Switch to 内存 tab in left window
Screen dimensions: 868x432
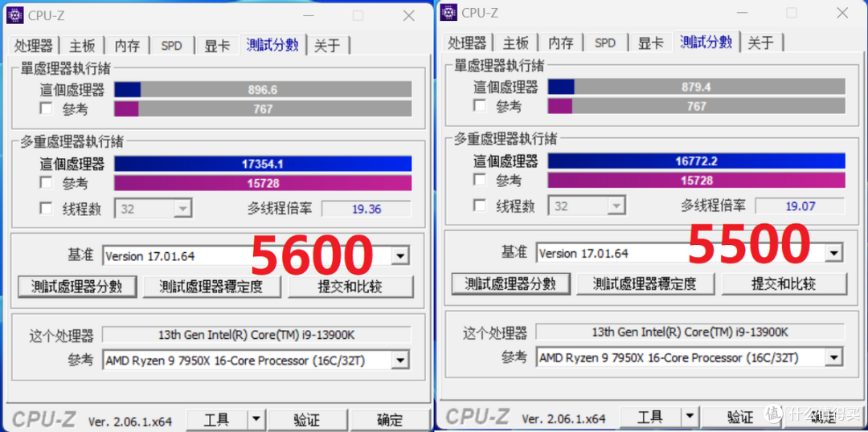coord(127,45)
